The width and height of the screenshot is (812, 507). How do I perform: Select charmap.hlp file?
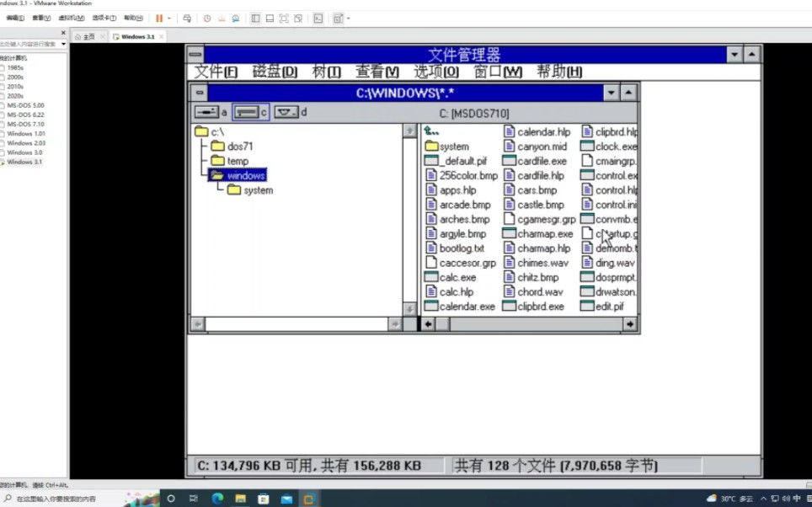(537, 248)
